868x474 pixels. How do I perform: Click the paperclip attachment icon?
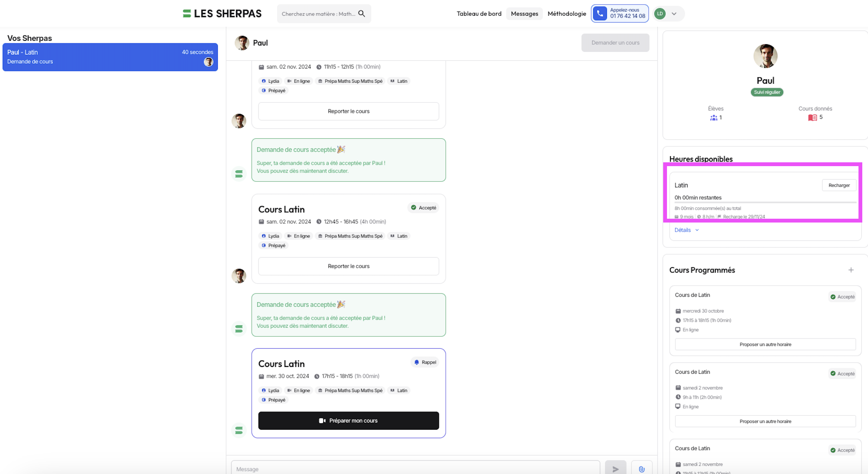click(641, 469)
